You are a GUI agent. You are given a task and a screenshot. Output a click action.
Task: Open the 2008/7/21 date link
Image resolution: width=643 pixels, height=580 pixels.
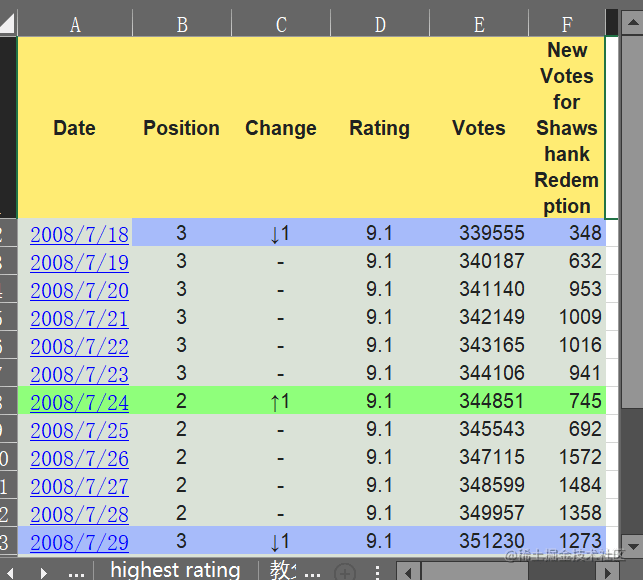pyautogui.click(x=79, y=319)
